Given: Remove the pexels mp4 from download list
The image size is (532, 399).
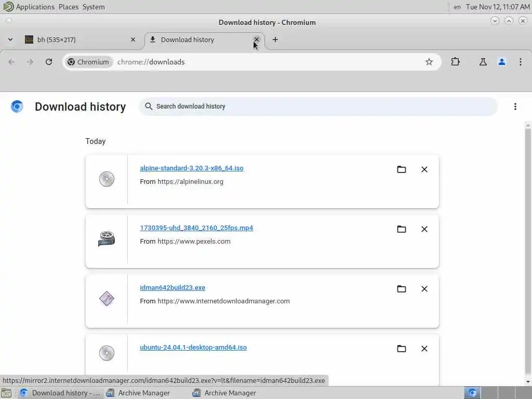Looking at the screenshot, I should 424,229.
